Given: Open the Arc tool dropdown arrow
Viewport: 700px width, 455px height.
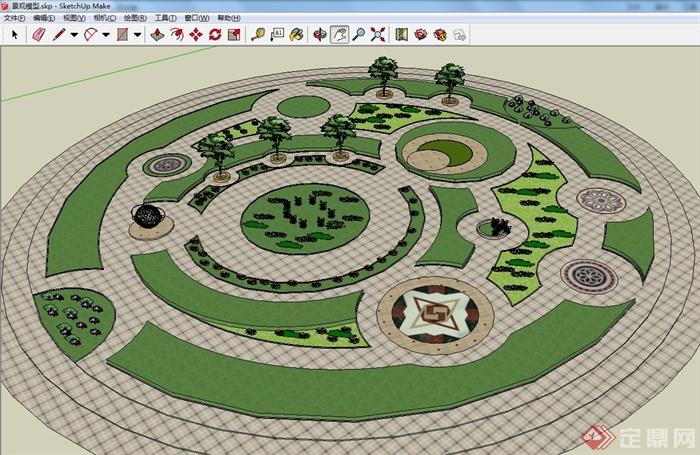Looking at the screenshot, I should pyautogui.click(x=105, y=34).
